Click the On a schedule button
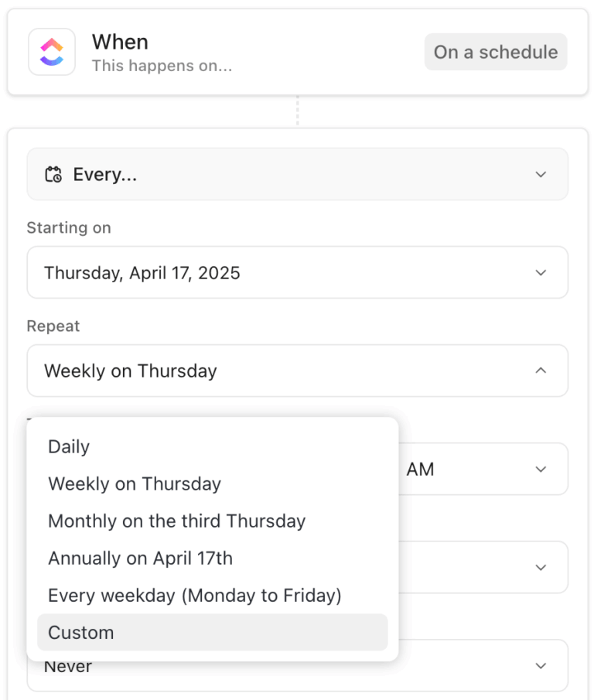This screenshot has height=700, width=594. click(495, 52)
